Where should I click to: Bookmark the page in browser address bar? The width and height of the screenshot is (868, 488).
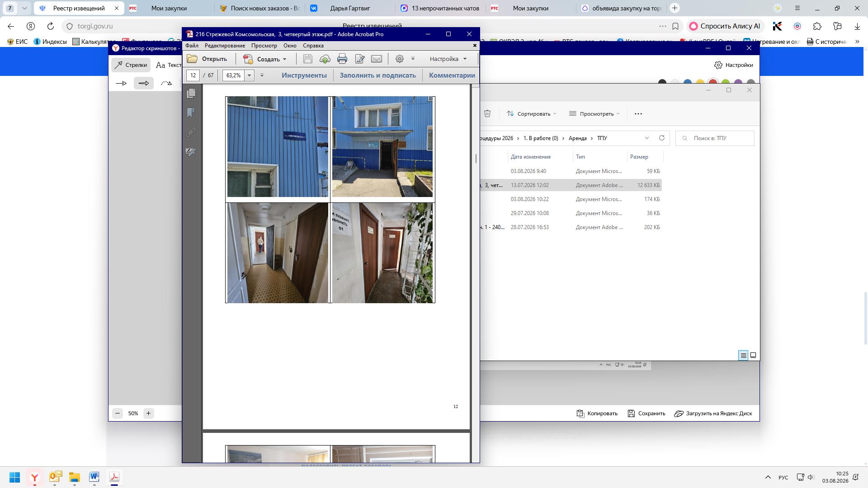pos(675,26)
